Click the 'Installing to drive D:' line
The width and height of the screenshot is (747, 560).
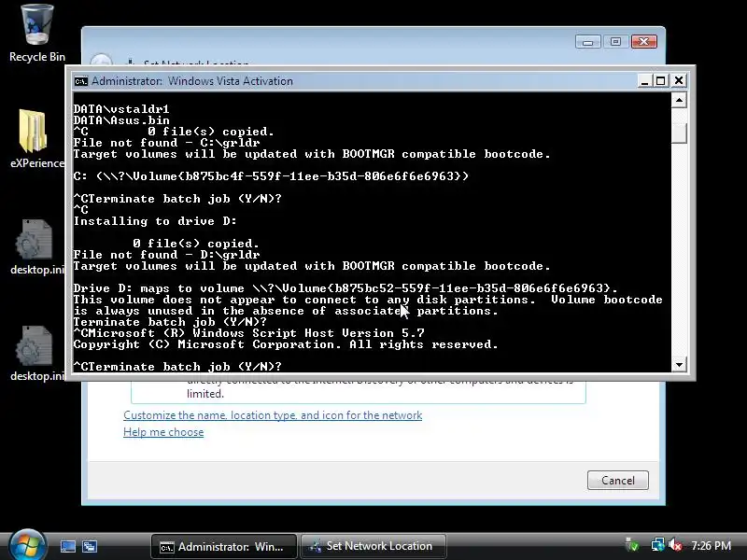155,221
